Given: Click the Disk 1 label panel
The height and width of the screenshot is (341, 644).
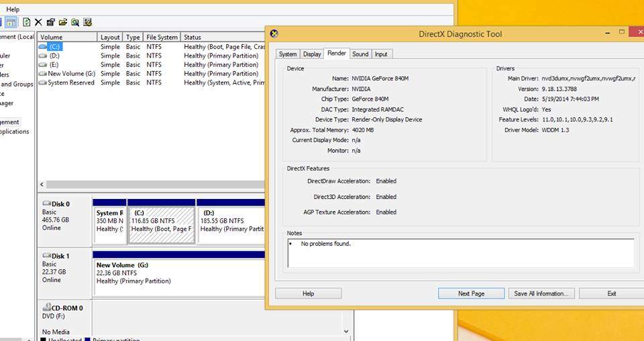Looking at the screenshot, I should pos(64,273).
